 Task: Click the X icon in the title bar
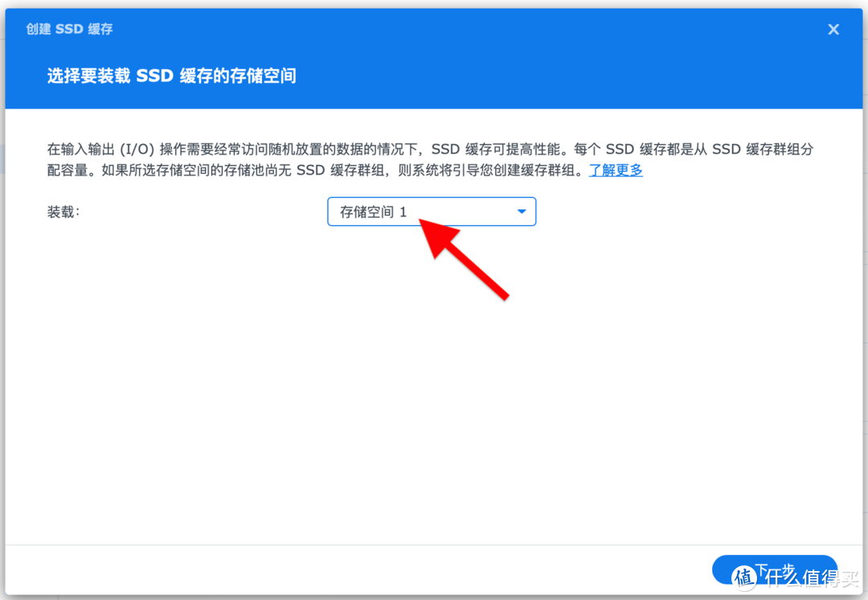833,29
